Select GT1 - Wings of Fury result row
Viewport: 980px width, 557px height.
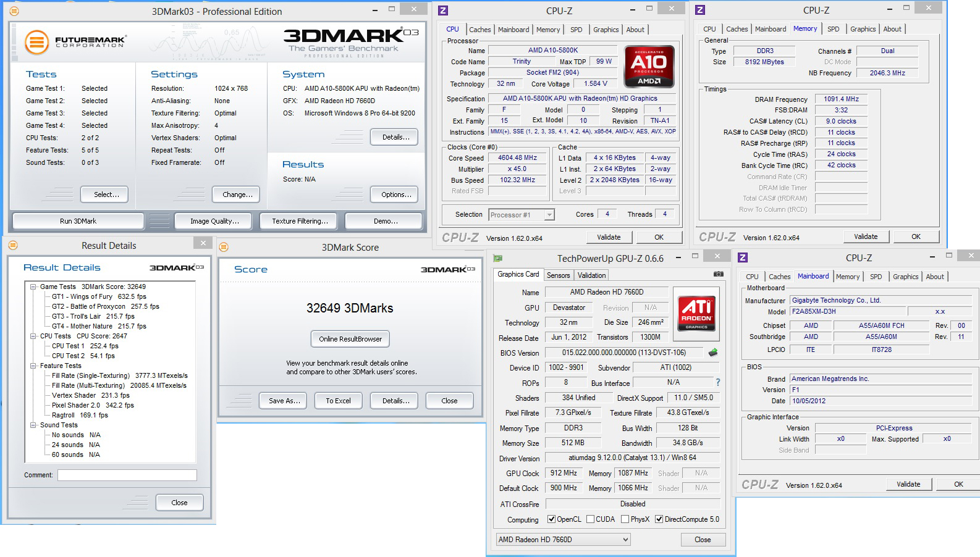click(x=99, y=296)
